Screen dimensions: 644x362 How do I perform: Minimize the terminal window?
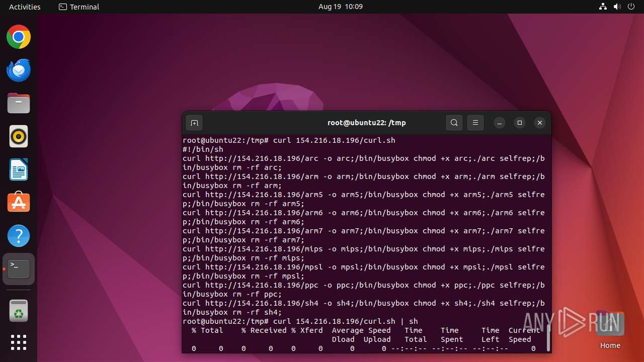pyautogui.click(x=500, y=123)
